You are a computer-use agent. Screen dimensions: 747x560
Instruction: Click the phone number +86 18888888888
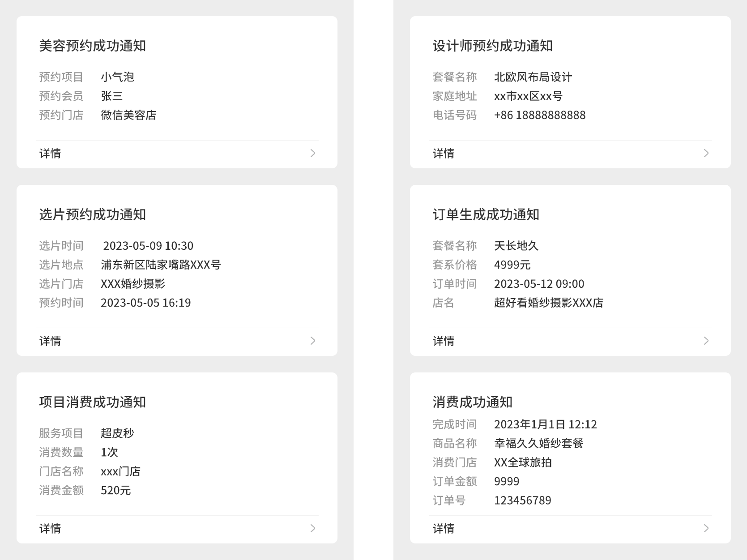click(539, 115)
